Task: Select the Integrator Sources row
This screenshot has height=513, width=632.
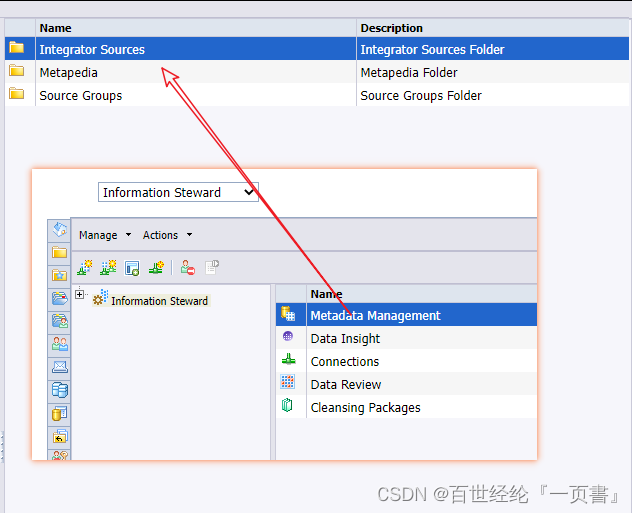Action: (317, 49)
